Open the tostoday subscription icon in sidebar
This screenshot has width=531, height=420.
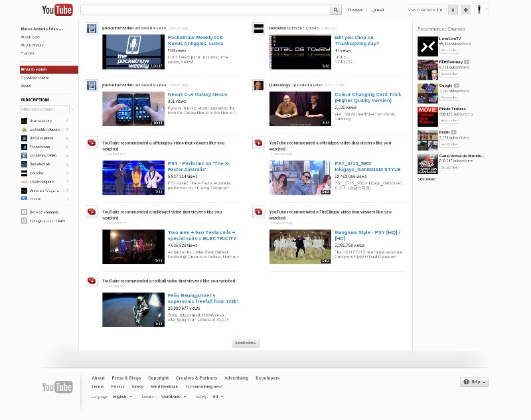click(24, 173)
